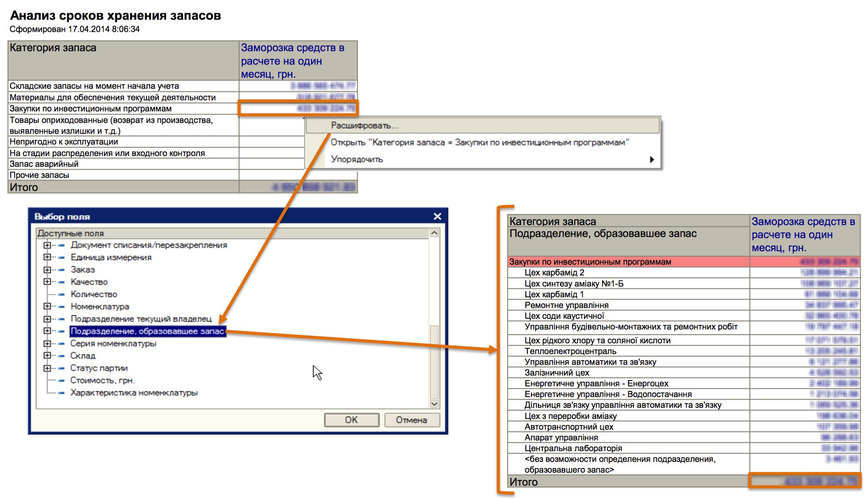Click field icon next to Количество
This screenshot has width=868, height=498.
61,294
